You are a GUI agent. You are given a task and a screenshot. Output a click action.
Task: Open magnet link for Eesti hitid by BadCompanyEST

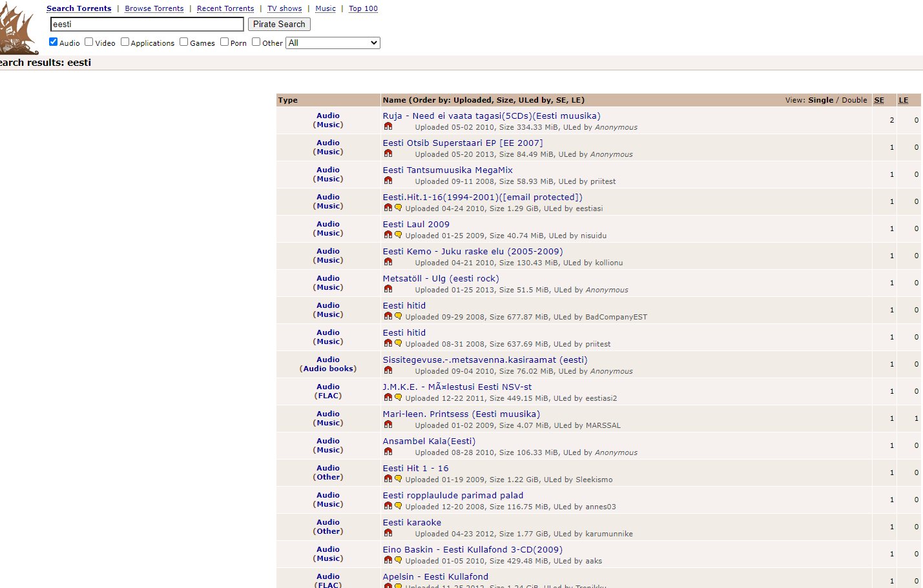click(388, 316)
